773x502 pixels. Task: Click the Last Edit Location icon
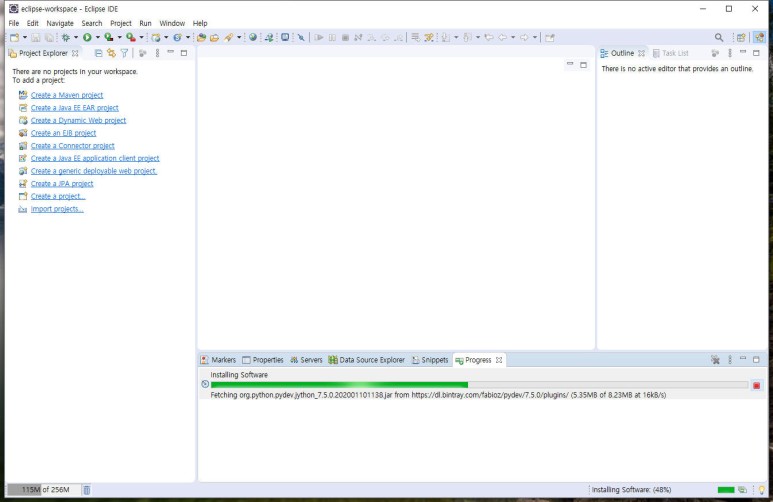489,37
